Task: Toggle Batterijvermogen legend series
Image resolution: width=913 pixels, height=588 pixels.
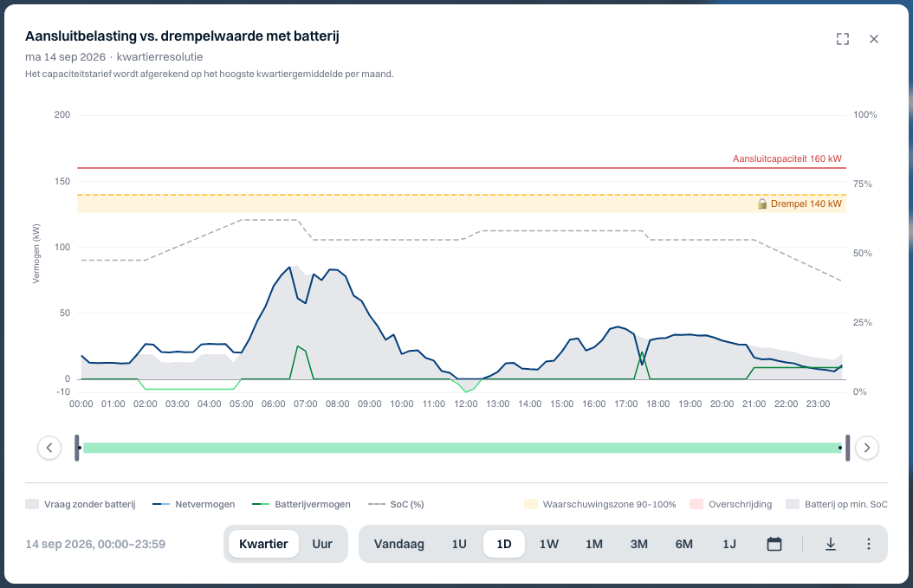Action: (301, 504)
